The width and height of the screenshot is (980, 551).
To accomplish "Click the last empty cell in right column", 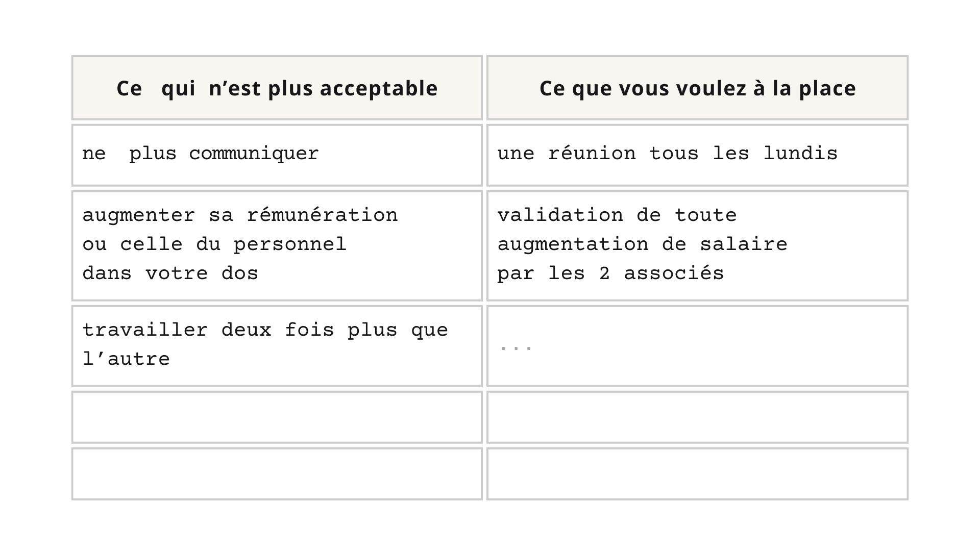I will 697,474.
